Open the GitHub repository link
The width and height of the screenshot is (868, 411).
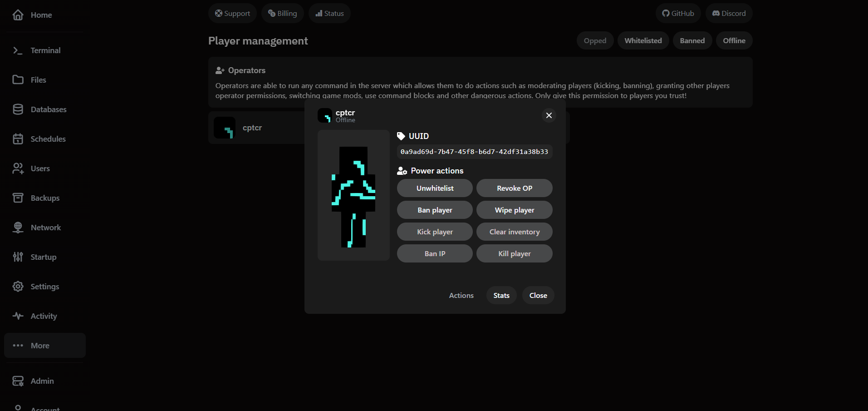[678, 13]
